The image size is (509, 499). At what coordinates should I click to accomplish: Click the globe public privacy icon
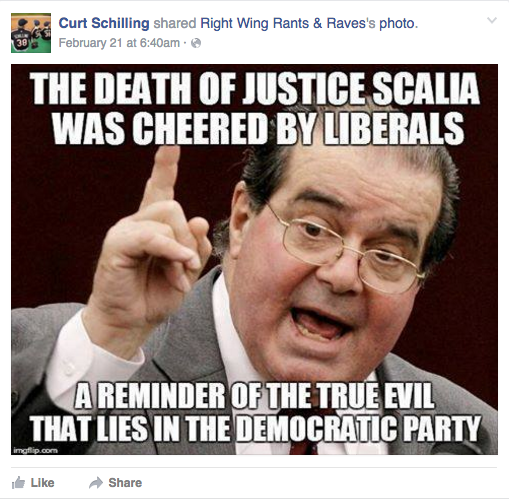[196, 43]
